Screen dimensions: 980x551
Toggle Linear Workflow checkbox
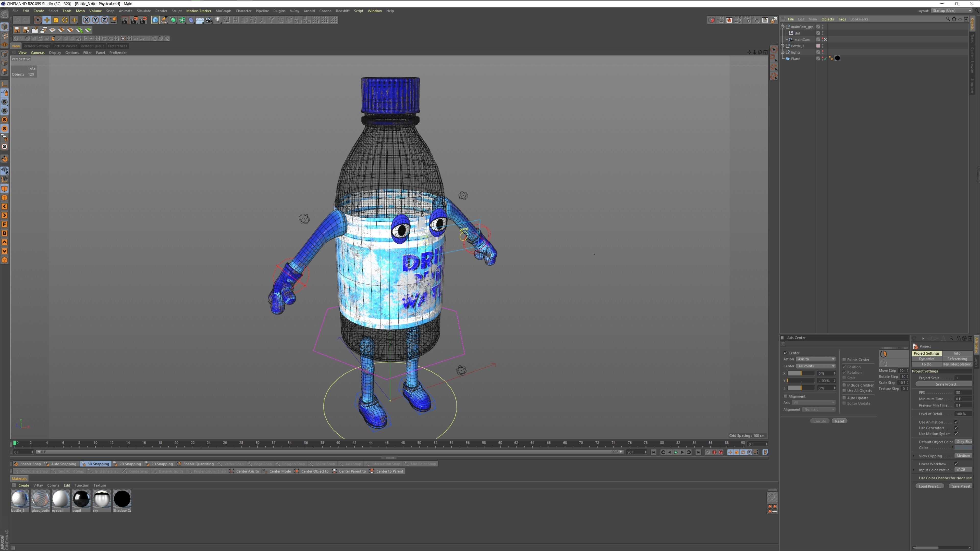tap(956, 464)
